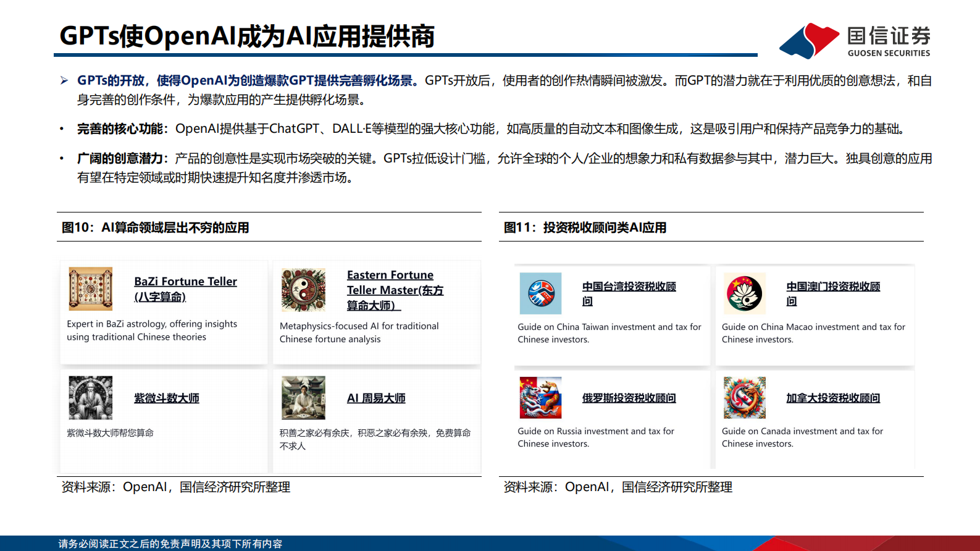Click the Guosen Securities logo
The width and height of the screenshot is (980, 551).
855,41
